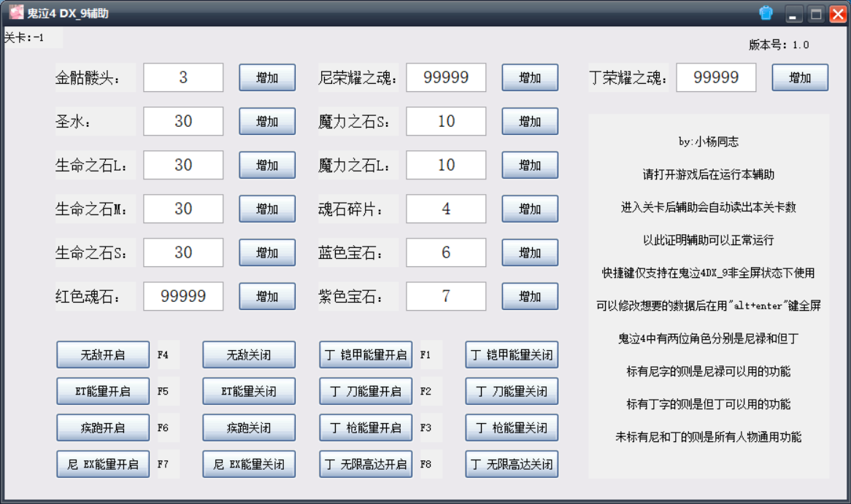Click 丁 枪能量关闭 button
Viewport: 851px width, 504px height.
tap(512, 427)
